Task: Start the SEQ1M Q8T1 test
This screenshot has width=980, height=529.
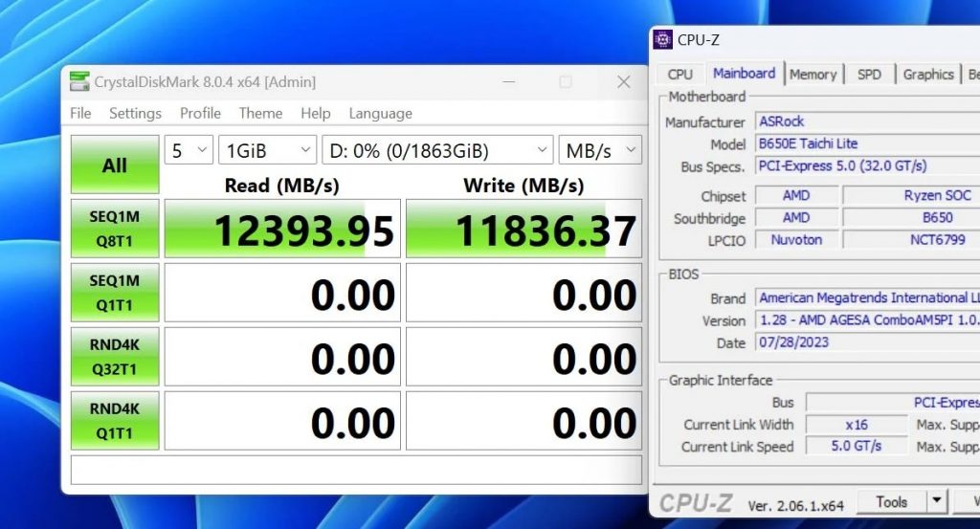Action: coord(115,229)
